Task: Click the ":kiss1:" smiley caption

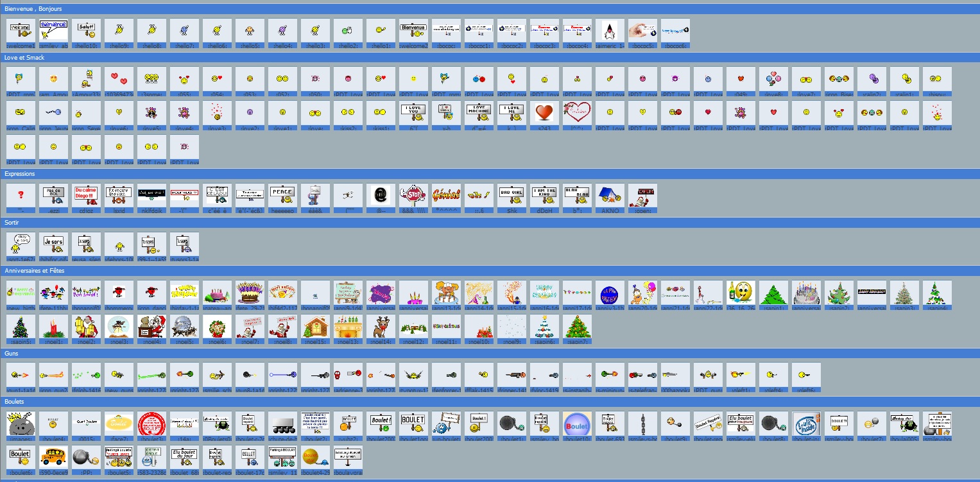Action: (381, 128)
